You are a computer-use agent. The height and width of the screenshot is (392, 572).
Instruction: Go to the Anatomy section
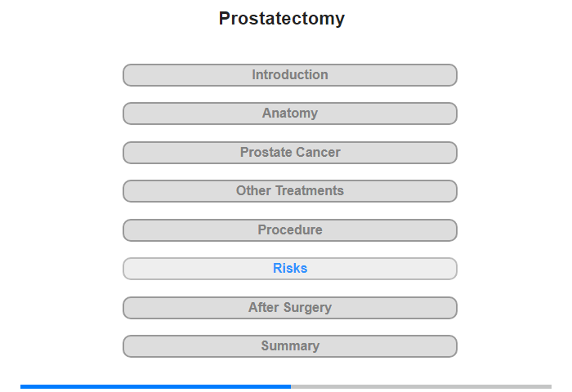289,114
